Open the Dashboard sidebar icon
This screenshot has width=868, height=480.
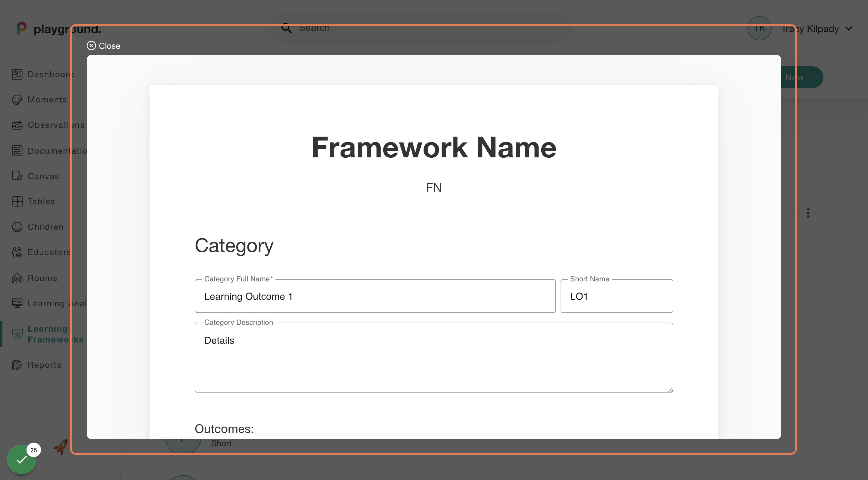17,74
